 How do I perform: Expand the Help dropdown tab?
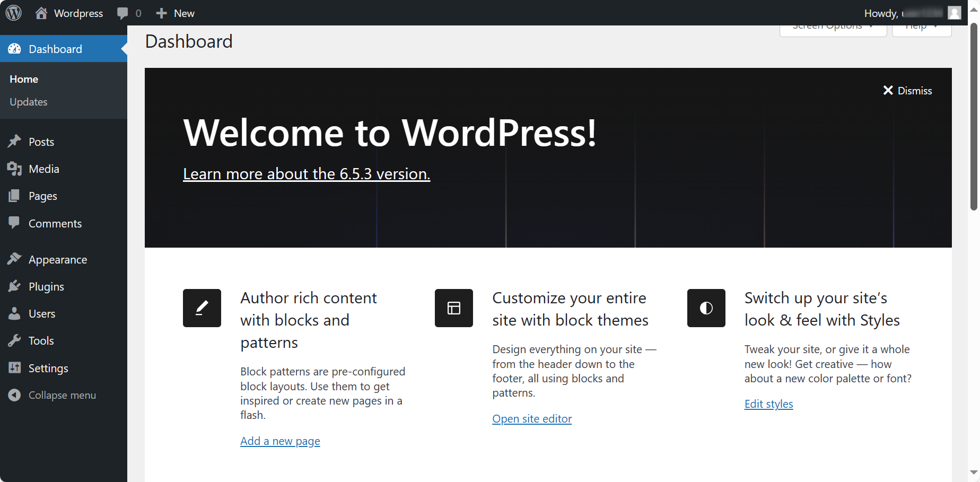click(x=922, y=31)
